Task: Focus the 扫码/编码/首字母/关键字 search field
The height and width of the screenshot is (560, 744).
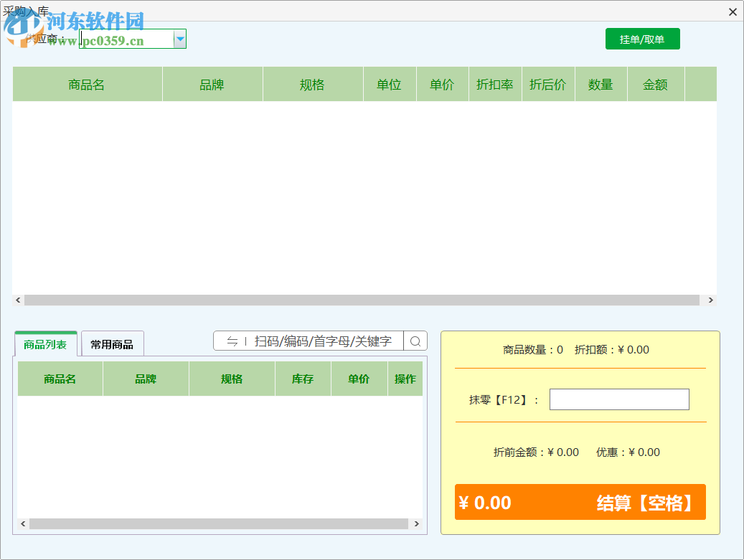Action: coord(324,341)
